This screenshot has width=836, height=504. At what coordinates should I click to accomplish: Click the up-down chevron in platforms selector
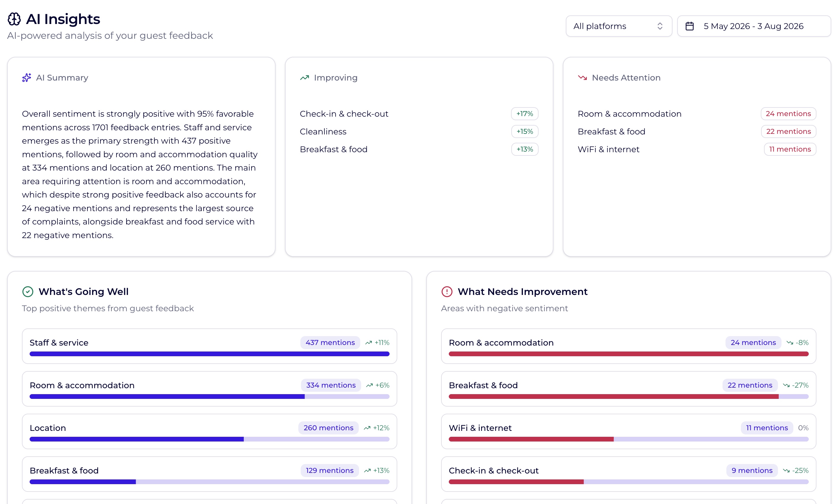(x=660, y=26)
